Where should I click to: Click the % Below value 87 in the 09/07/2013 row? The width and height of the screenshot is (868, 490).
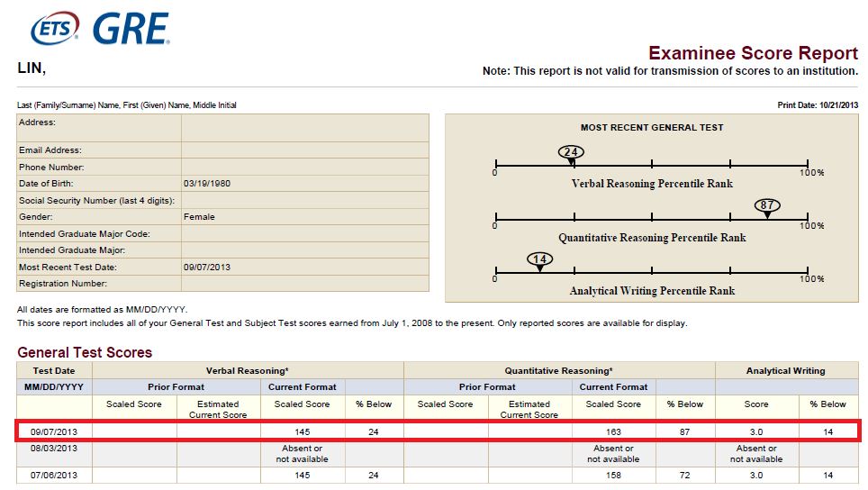(685, 431)
